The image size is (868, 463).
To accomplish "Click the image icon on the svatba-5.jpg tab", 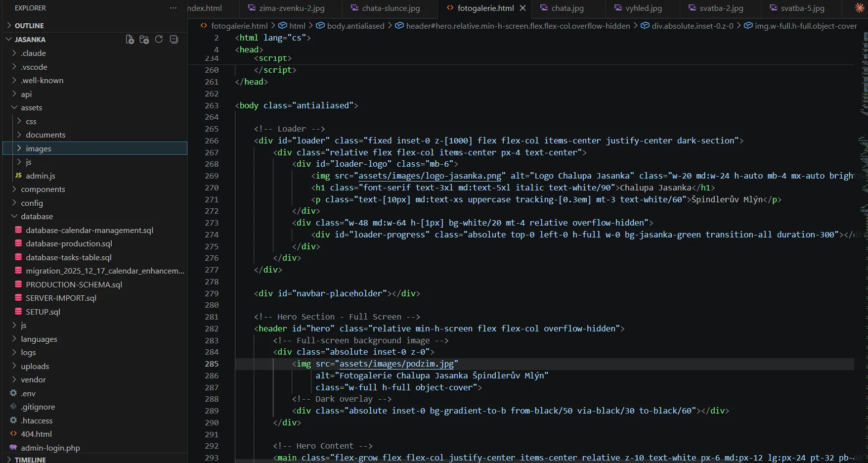I will tap(774, 8).
